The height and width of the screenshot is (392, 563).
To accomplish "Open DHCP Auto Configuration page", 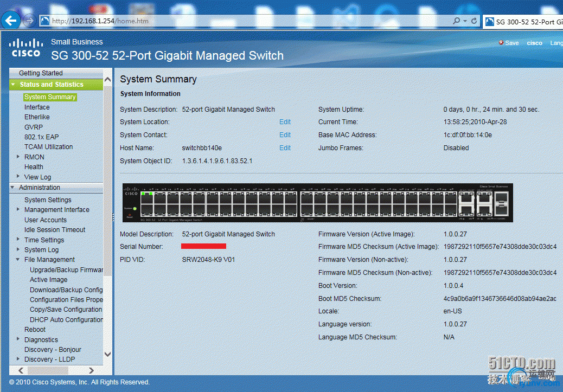I will point(66,319).
